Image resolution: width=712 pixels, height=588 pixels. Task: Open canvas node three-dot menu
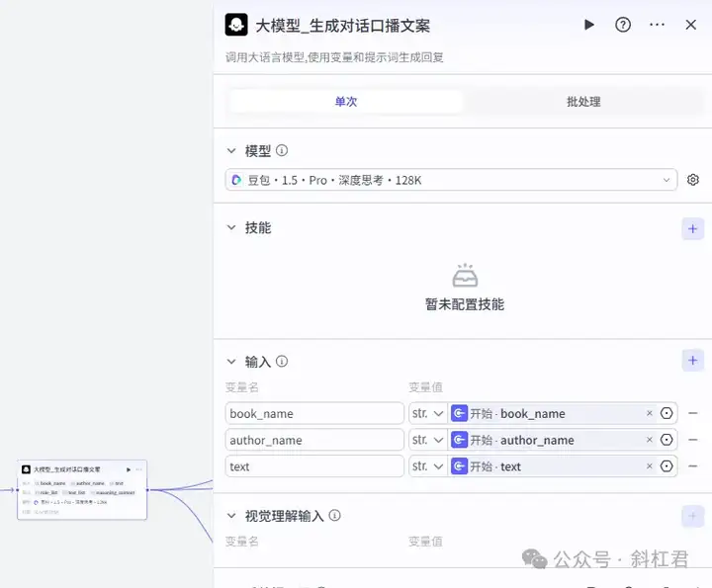click(x=139, y=469)
